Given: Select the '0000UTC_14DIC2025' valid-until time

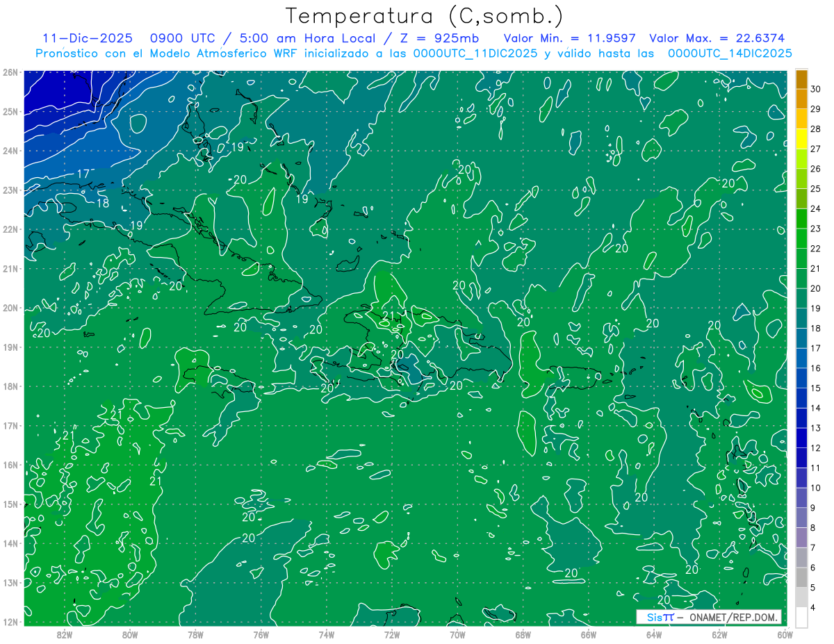Looking at the screenshot, I should point(730,53).
